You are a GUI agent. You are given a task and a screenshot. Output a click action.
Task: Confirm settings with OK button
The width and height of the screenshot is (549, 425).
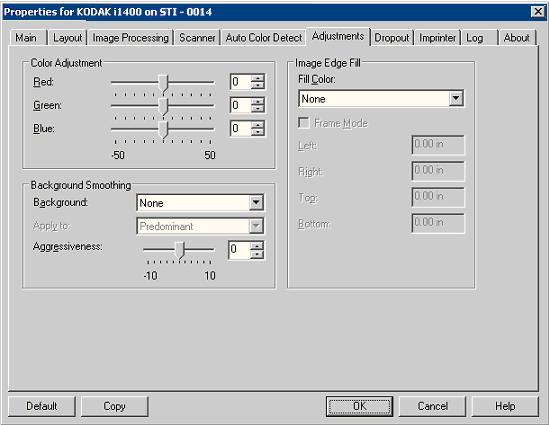[x=359, y=406]
